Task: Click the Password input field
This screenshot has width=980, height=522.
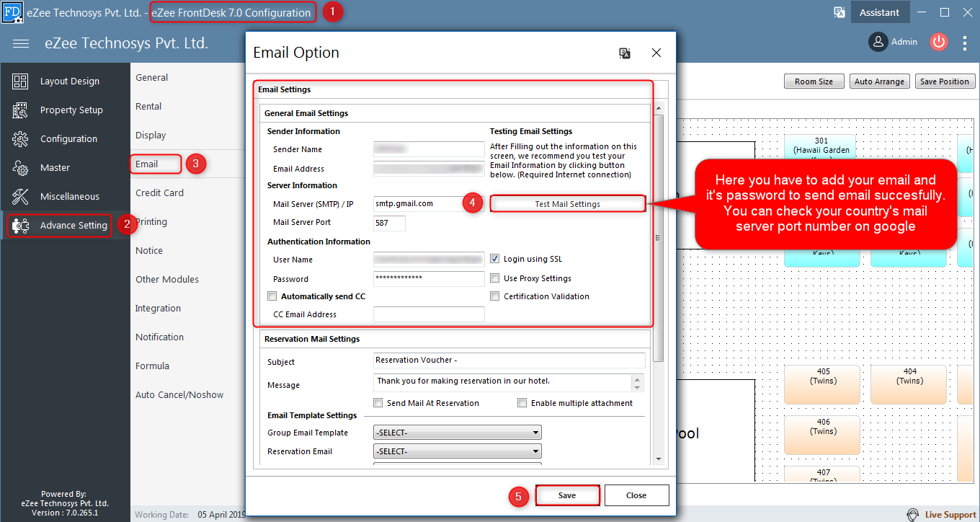Action: pos(429,278)
